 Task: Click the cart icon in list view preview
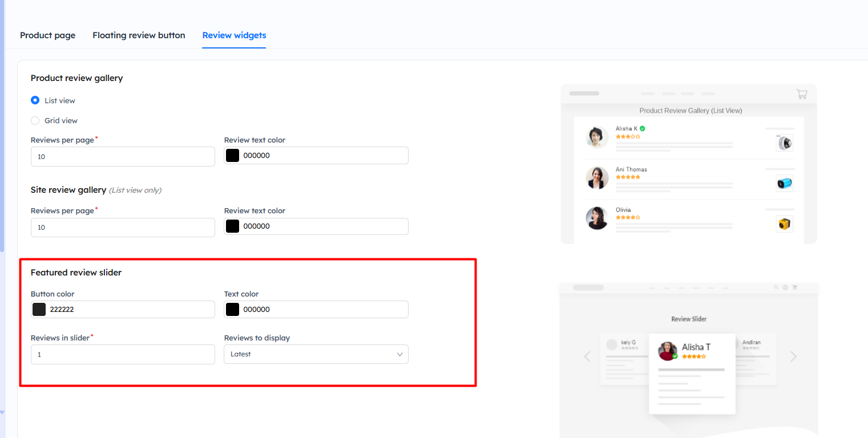[802, 94]
